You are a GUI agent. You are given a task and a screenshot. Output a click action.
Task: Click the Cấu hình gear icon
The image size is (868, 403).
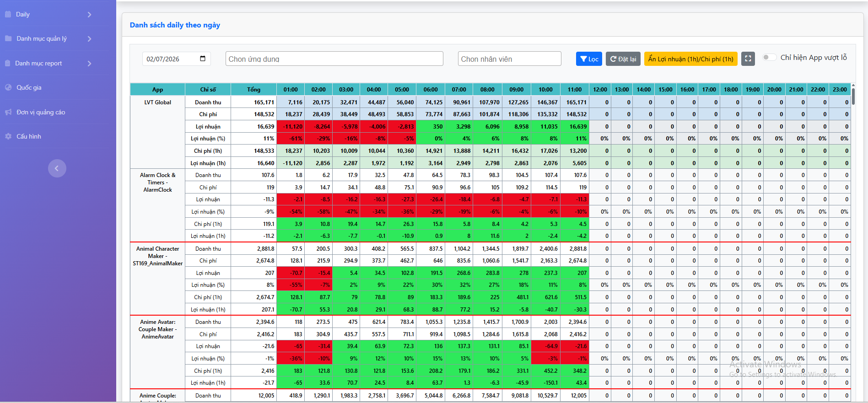8,136
